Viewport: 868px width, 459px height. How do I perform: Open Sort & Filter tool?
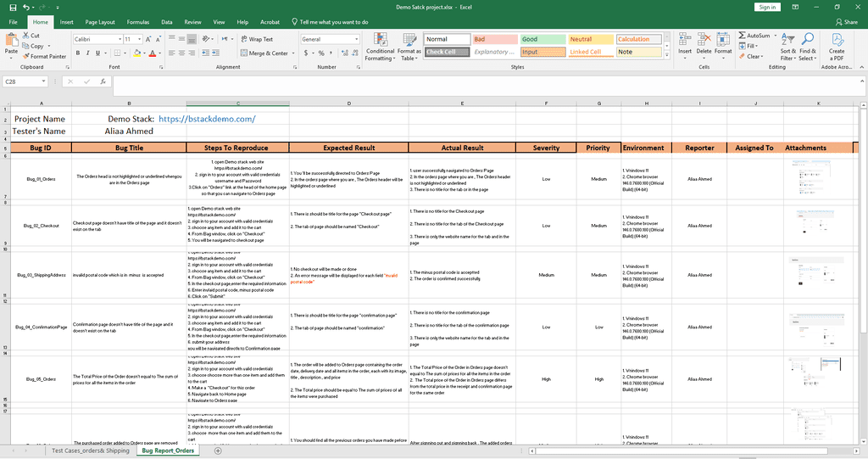pos(787,48)
